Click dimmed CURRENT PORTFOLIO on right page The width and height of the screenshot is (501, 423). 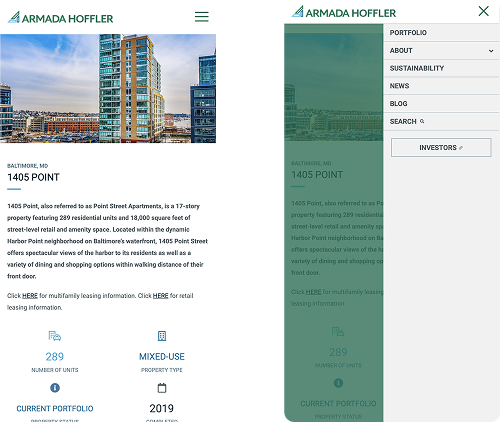(x=338, y=404)
